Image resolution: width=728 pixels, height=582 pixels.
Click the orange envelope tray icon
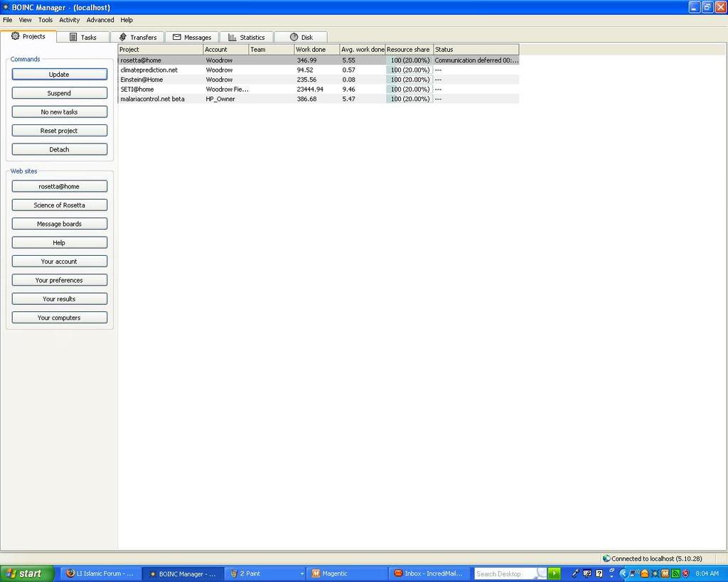[x=644, y=573]
